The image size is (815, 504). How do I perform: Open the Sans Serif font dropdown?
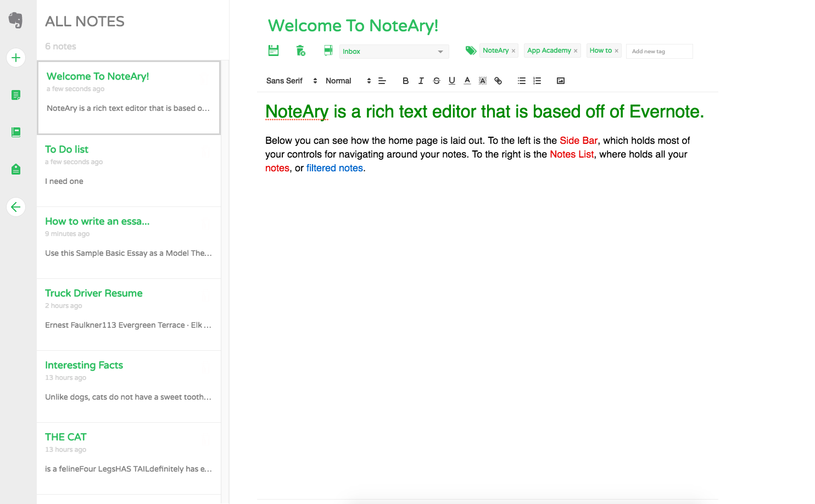point(292,81)
